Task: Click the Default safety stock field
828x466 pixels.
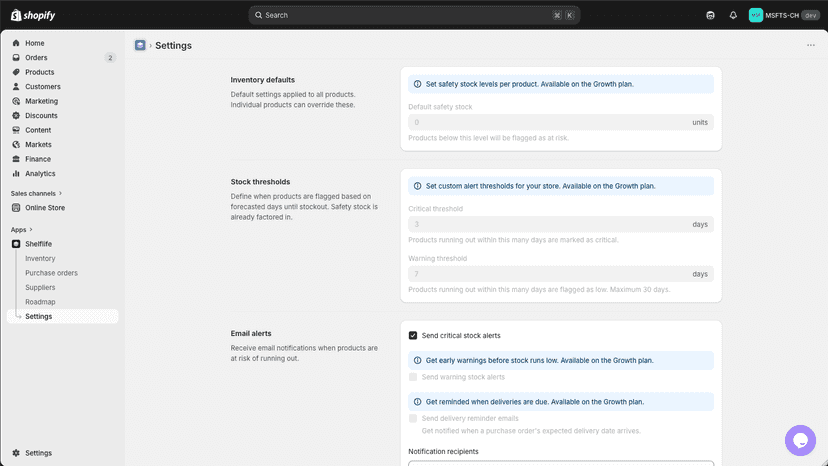Action: click(x=561, y=122)
